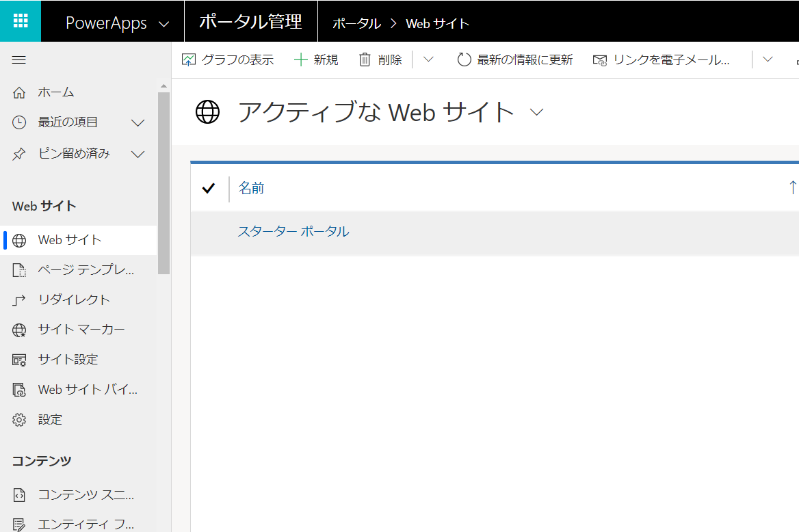Collapse the navigation hamburger menu

[19, 60]
